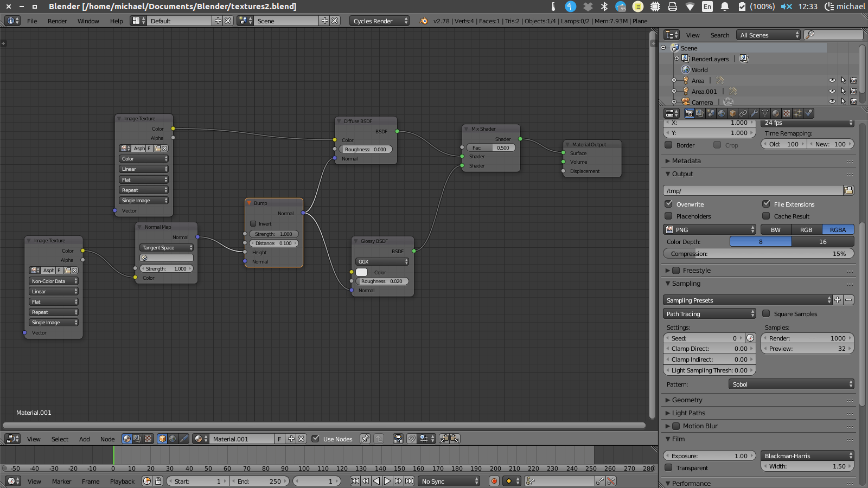Open the Render menu
This screenshot has height=488, width=868.
pos(57,21)
